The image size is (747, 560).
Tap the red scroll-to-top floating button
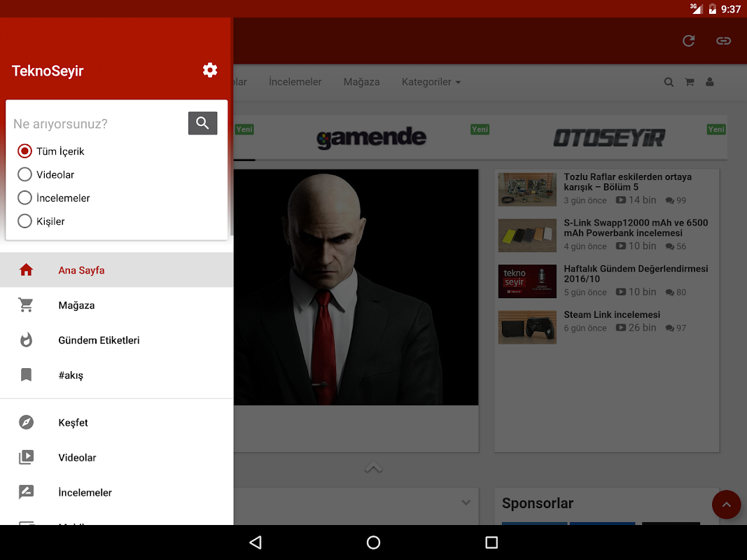(726, 504)
